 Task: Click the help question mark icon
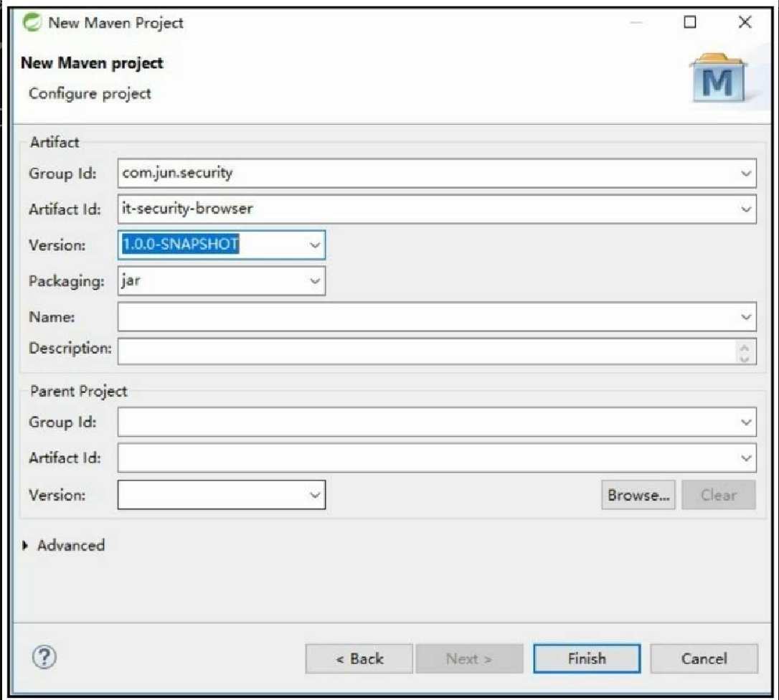coord(44,657)
